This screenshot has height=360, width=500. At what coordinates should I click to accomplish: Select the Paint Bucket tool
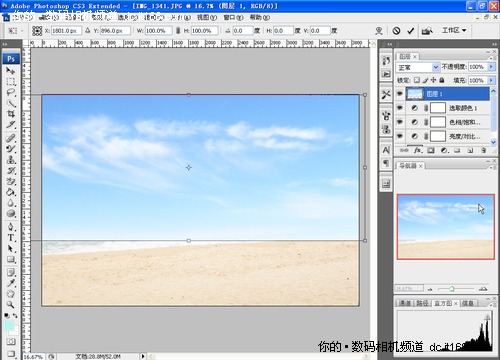coord(10,192)
